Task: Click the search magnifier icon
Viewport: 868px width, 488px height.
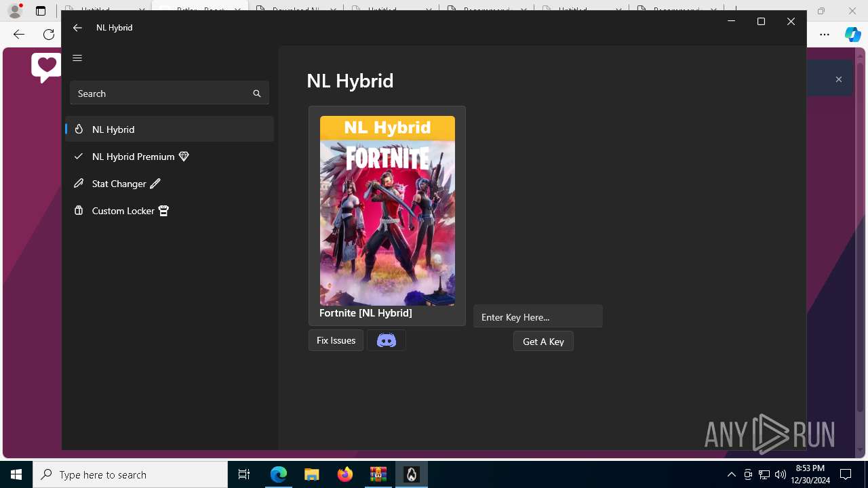Action: (257, 94)
